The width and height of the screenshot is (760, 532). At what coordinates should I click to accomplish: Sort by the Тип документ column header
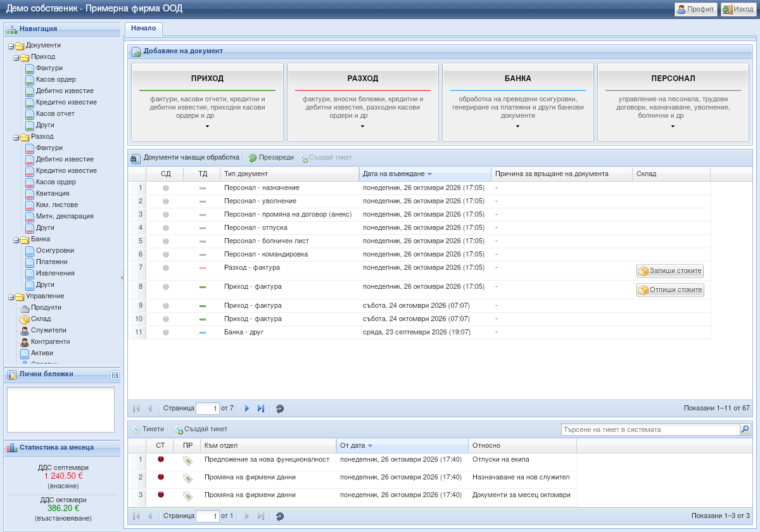tap(290, 174)
